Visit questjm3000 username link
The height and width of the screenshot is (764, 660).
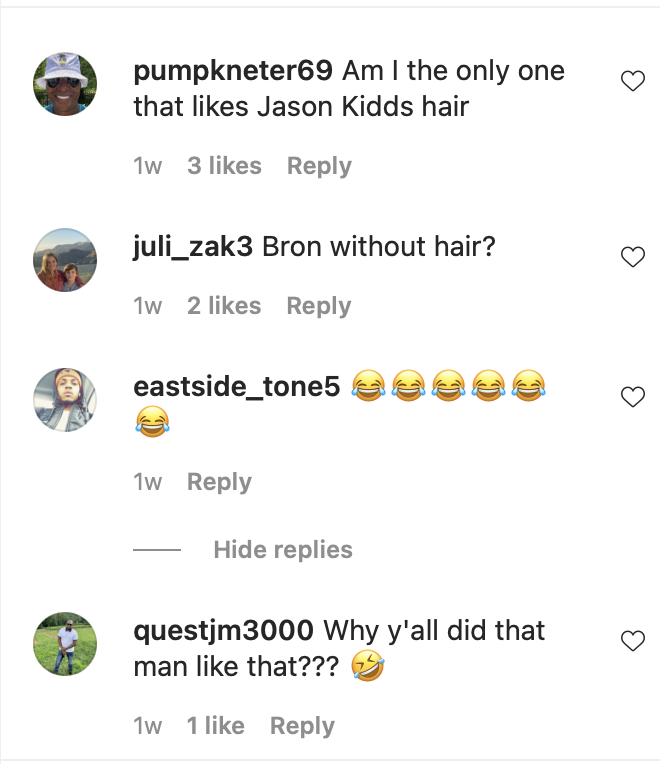[x=224, y=631]
